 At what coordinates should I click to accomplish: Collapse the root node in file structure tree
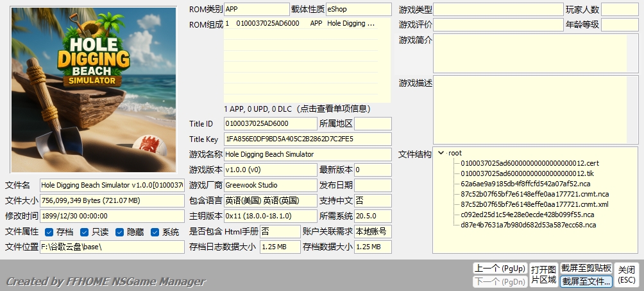pos(441,153)
